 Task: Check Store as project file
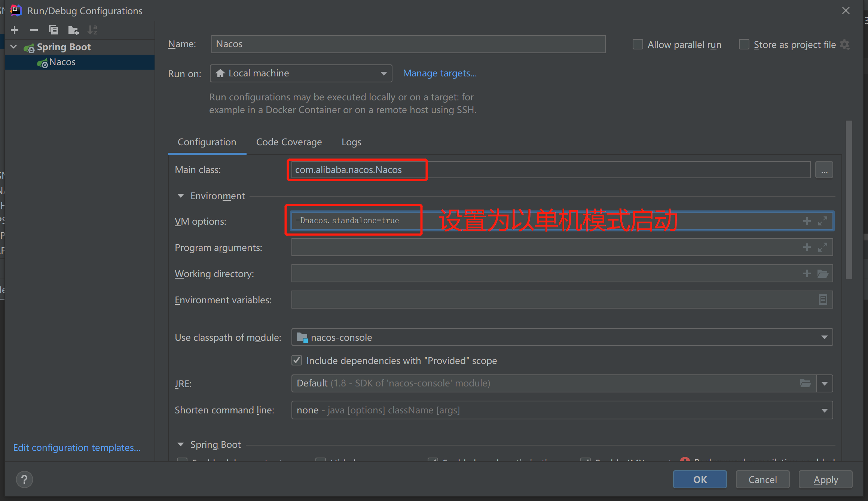[744, 45]
